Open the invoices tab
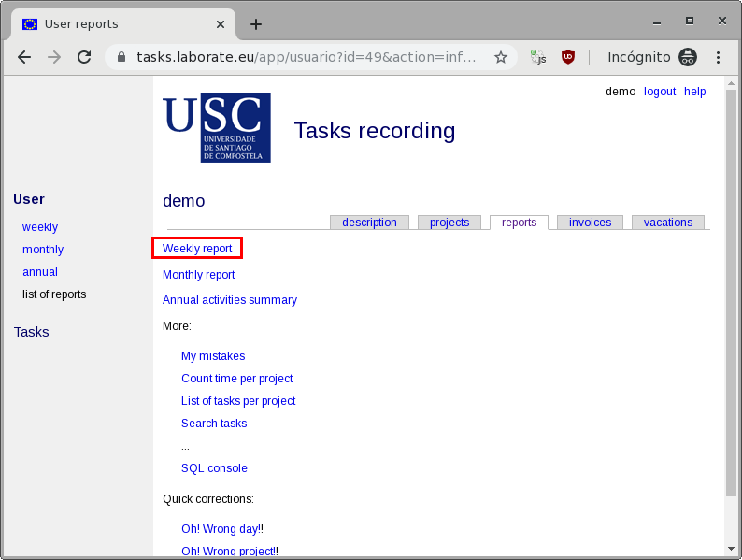This screenshot has width=742, height=560. [x=590, y=223]
